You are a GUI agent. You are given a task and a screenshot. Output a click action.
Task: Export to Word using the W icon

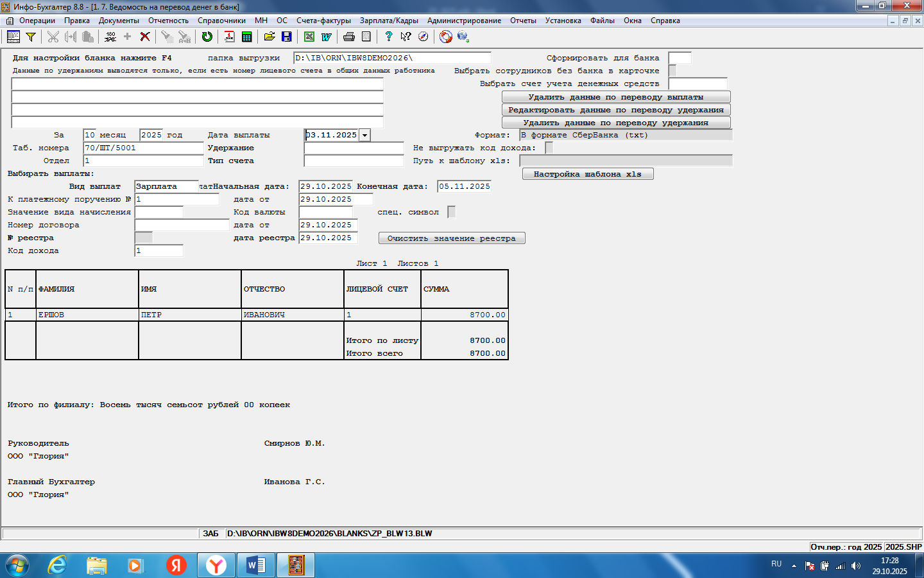point(327,37)
